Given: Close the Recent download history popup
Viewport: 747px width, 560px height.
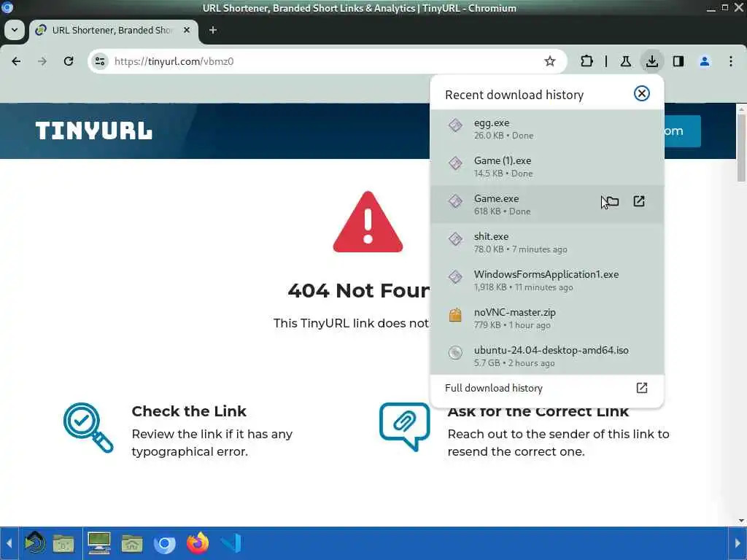Looking at the screenshot, I should (642, 93).
